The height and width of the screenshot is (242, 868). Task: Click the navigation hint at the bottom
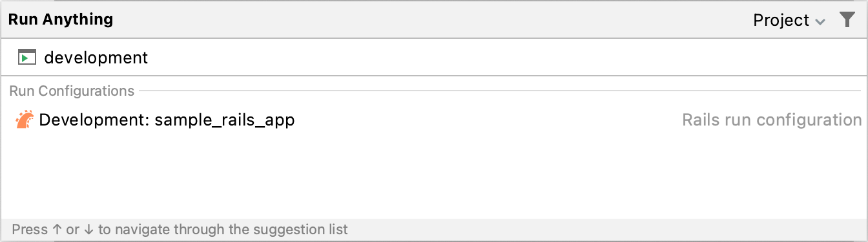pos(180,229)
